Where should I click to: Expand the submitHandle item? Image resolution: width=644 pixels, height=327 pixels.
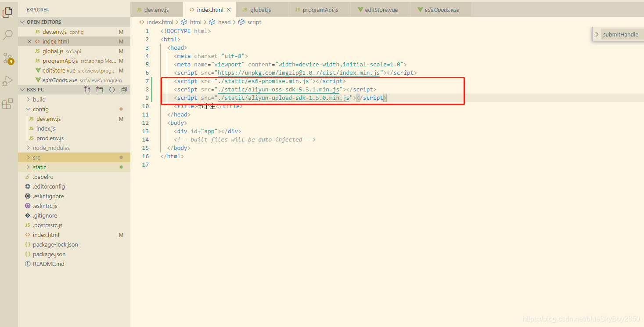coord(597,34)
